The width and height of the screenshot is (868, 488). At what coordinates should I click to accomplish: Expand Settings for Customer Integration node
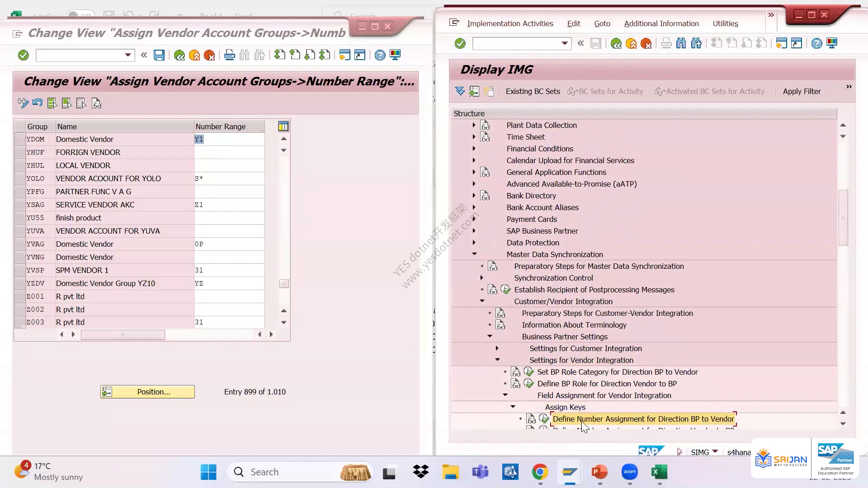[497, 348]
